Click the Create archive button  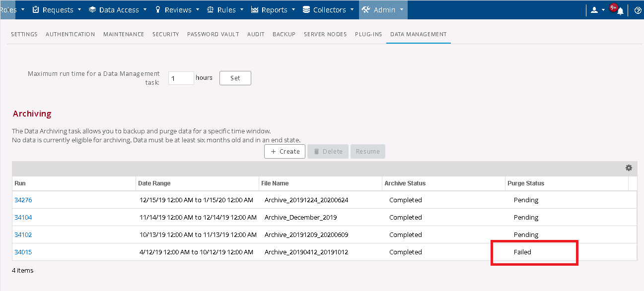tap(285, 152)
